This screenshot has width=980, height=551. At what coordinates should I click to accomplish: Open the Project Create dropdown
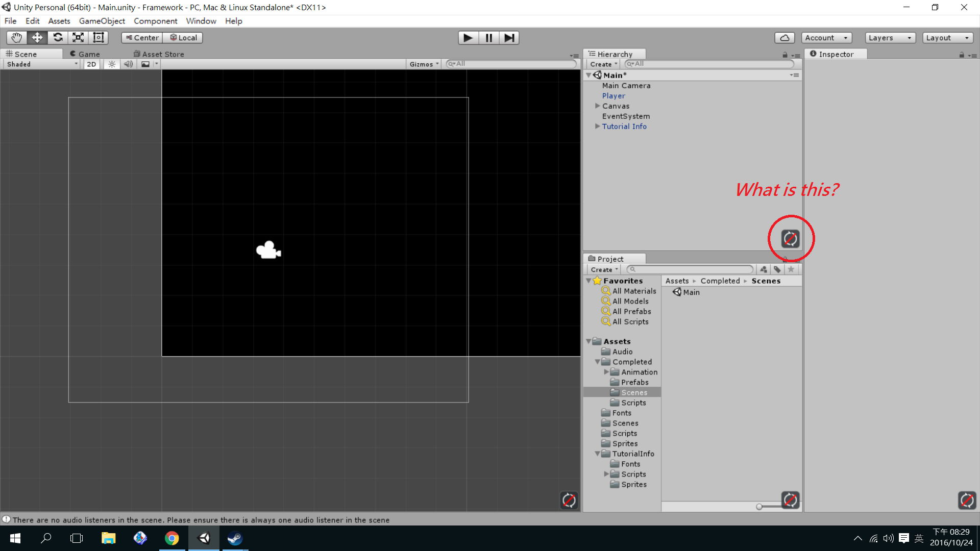point(604,269)
